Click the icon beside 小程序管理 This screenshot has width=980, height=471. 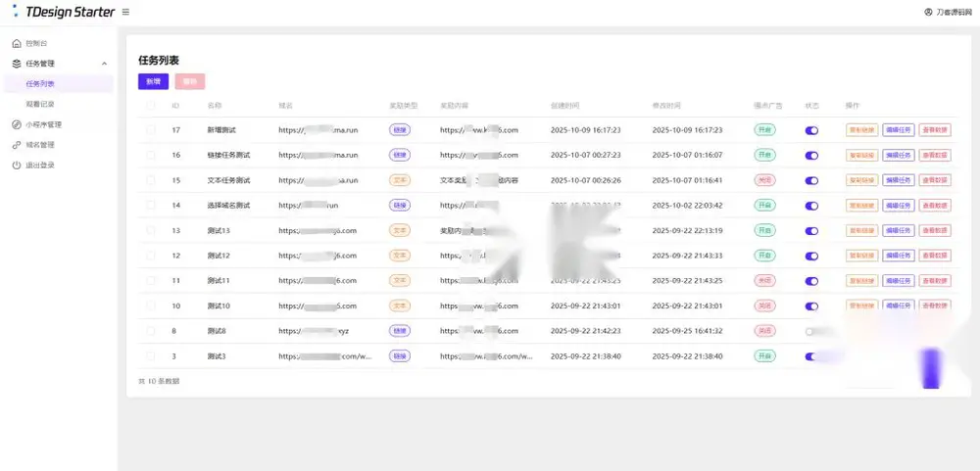point(17,124)
